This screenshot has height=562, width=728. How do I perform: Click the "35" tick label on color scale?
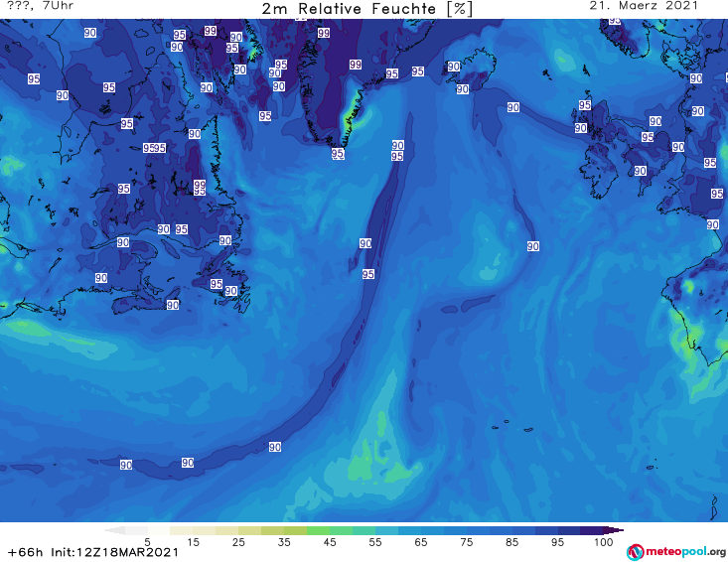click(x=284, y=542)
